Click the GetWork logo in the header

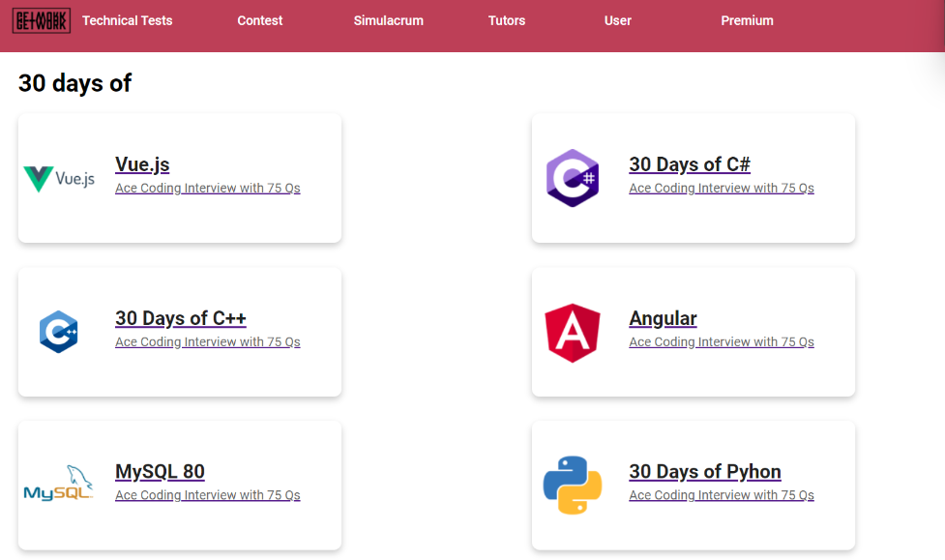[42, 20]
